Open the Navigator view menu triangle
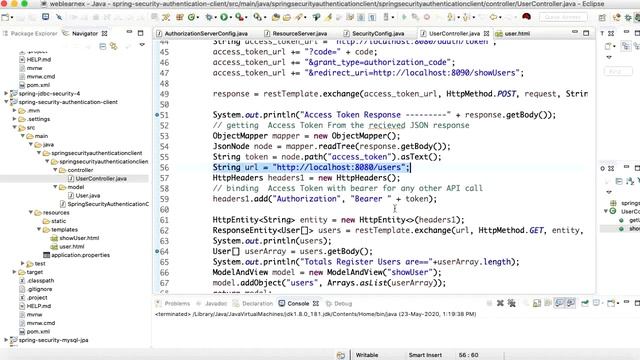Viewport: 640px width, 360px height. [142, 44]
